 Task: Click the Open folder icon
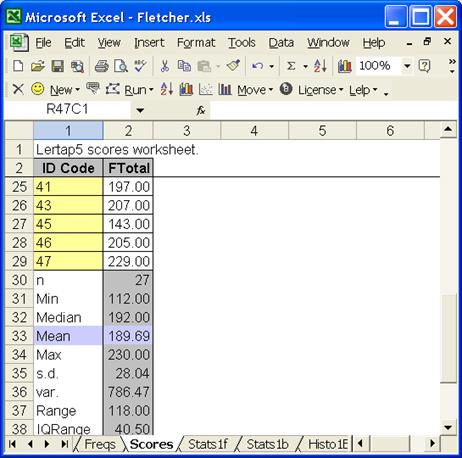(38, 66)
